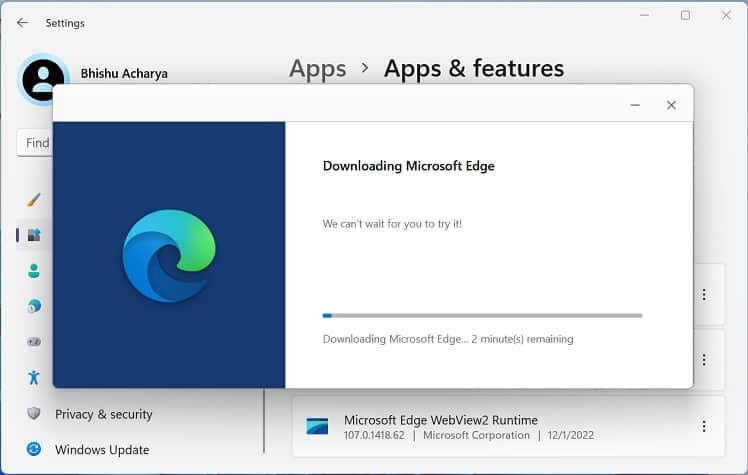Click the Windows Update refresh icon
748x475 pixels.
click(x=34, y=449)
